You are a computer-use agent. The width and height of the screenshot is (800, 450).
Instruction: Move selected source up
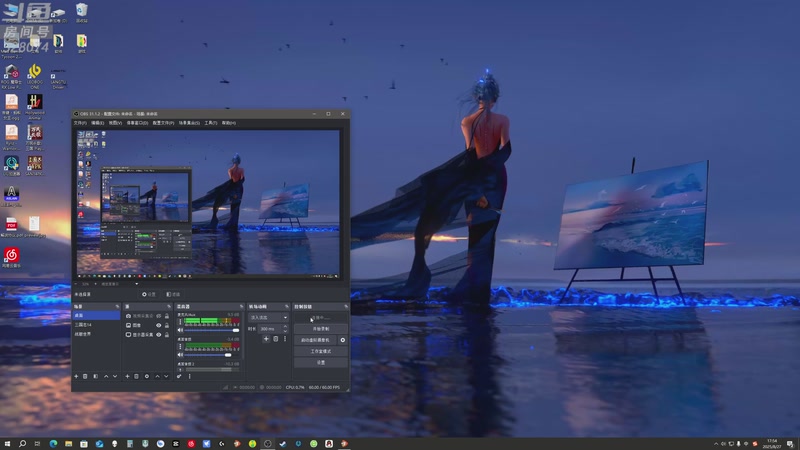coord(157,377)
